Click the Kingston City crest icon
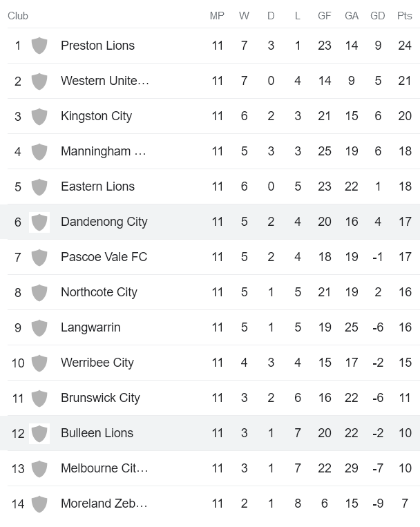This screenshot has height=527, width=420. click(x=39, y=116)
